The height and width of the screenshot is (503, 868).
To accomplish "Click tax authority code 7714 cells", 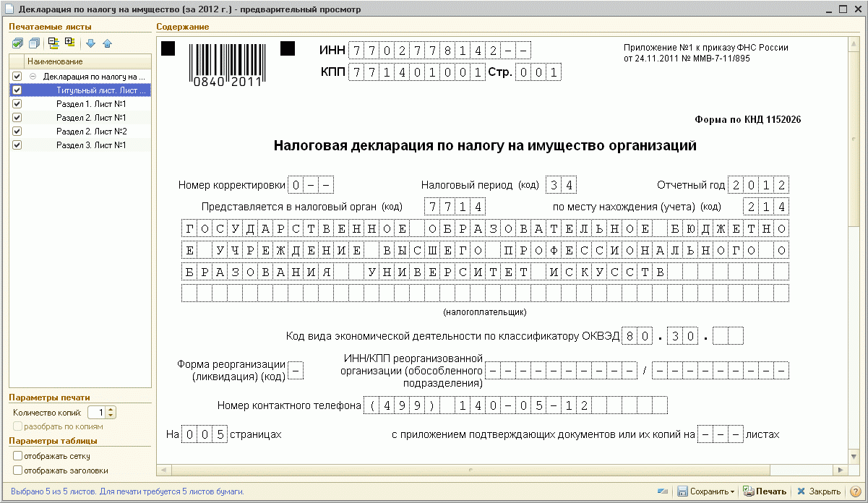I will click(x=455, y=207).
